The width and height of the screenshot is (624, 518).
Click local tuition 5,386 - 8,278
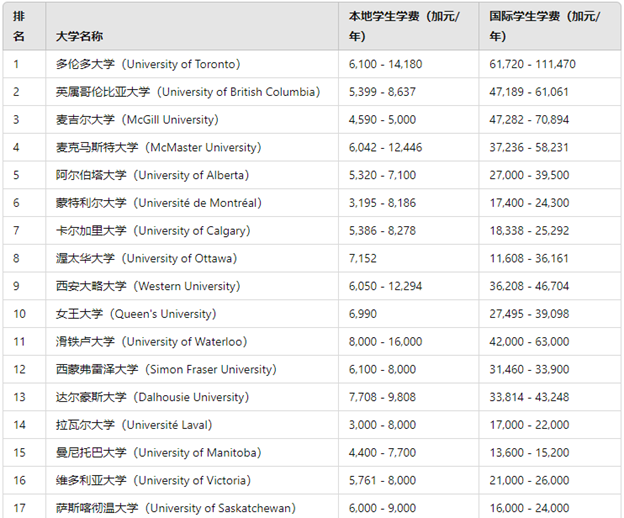click(382, 231)
